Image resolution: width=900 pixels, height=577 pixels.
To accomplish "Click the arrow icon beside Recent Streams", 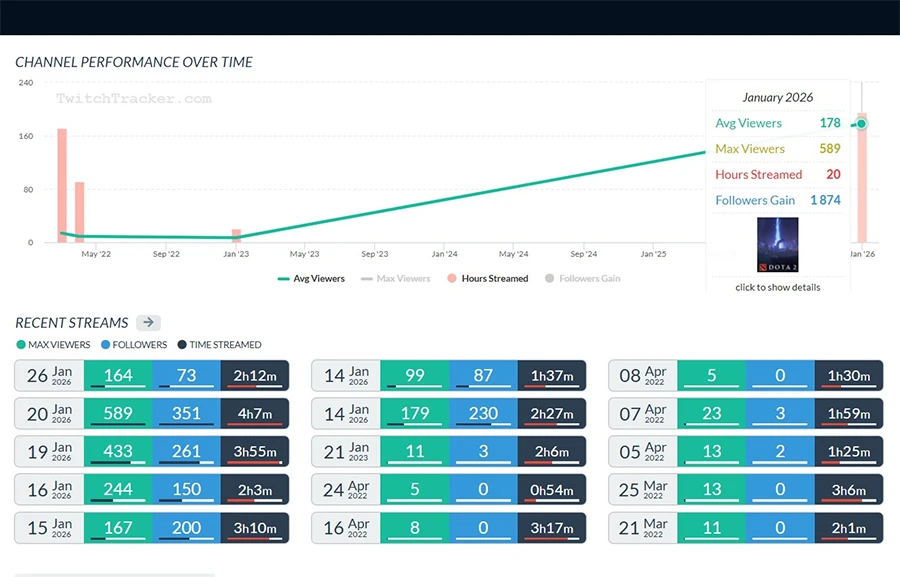I will click(x=148, y=323).
